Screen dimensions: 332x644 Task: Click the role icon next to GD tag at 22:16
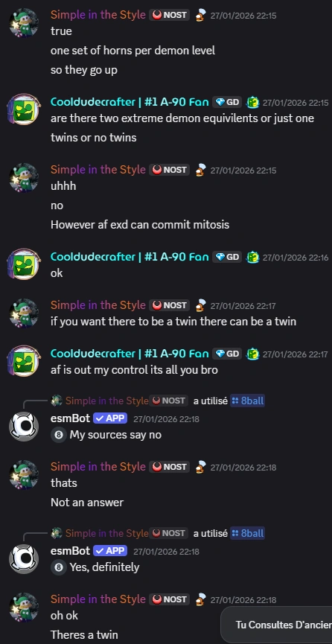tap(252, 257)
